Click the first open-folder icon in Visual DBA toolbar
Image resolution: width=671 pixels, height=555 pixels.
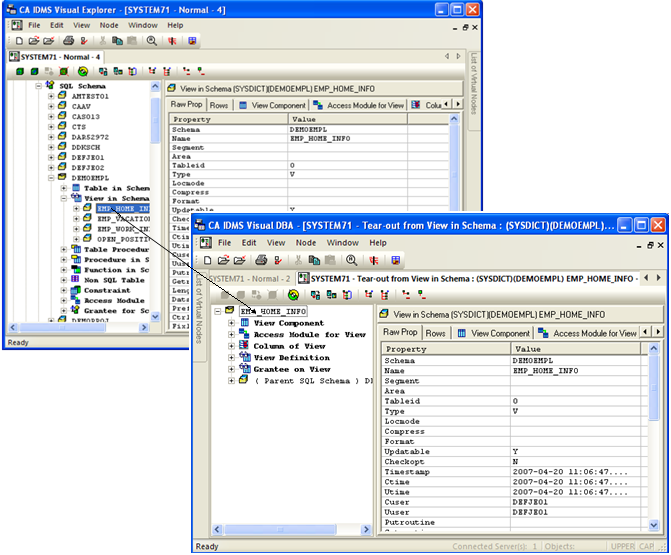[223, 260]
